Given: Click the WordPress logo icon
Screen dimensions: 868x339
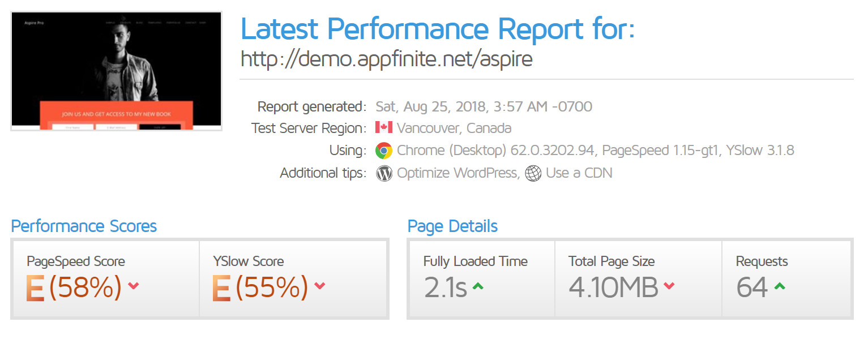Looking at the screenshot, I should (384, 173).
